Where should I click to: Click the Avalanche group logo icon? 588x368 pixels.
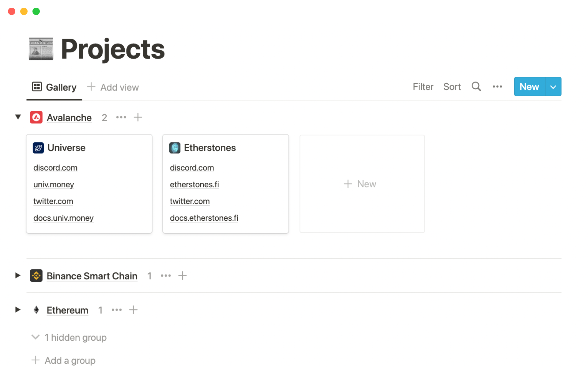pyautogui.click(x=36, y=117)
